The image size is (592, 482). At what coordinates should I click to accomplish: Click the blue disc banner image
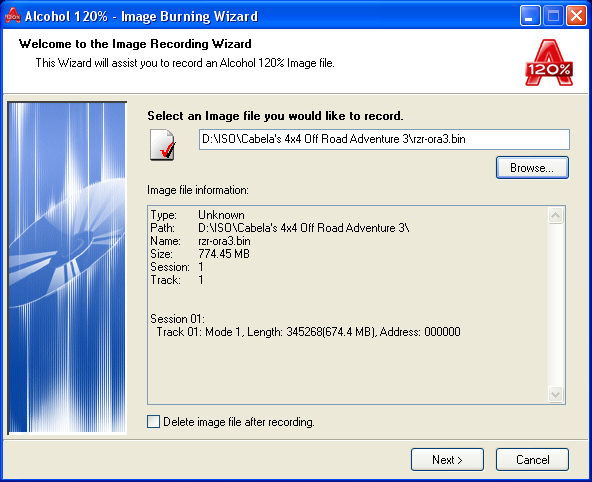click(67, 267)
